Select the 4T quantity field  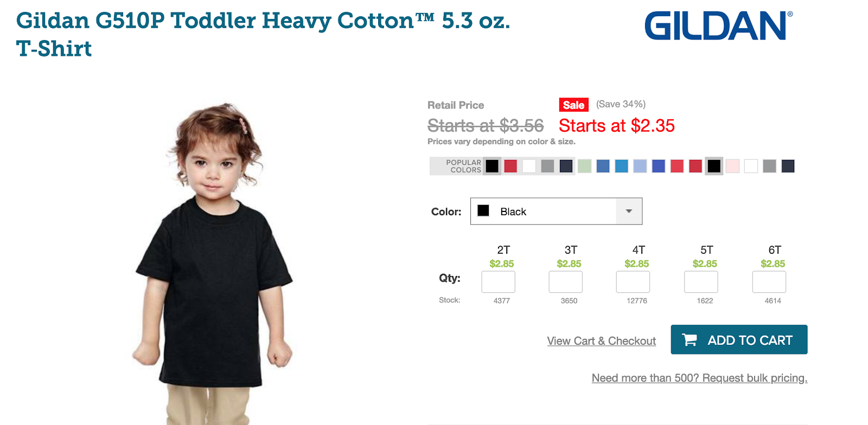coord(633,282)
